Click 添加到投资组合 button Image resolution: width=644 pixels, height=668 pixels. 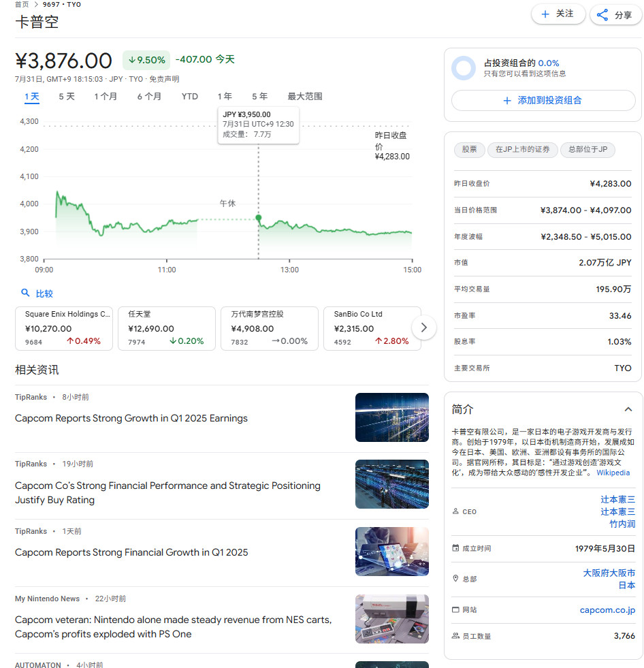[543, 101]
